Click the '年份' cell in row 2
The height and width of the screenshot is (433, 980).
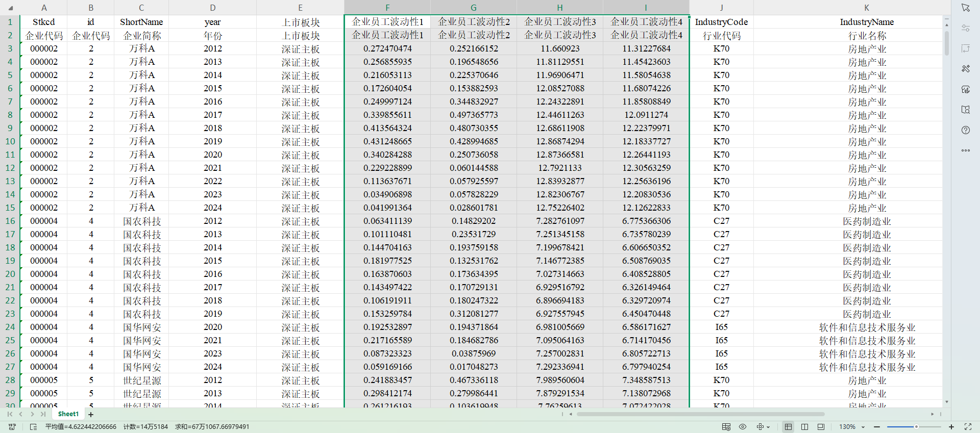[x=213, y=35]
